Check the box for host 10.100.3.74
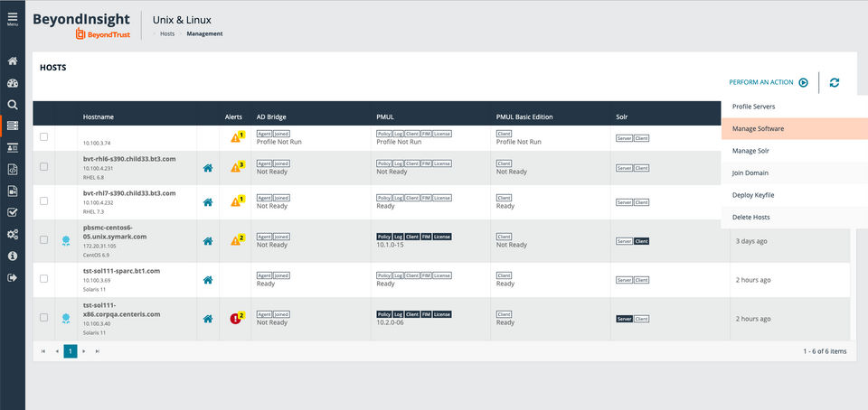This screenshot has height=410, width=868. (43, 136)
